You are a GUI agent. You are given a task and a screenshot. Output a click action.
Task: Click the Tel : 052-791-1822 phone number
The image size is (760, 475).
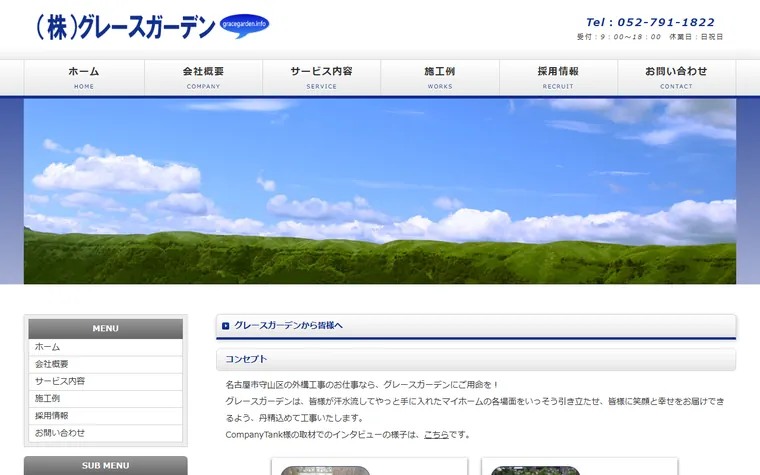pos(650,22)
